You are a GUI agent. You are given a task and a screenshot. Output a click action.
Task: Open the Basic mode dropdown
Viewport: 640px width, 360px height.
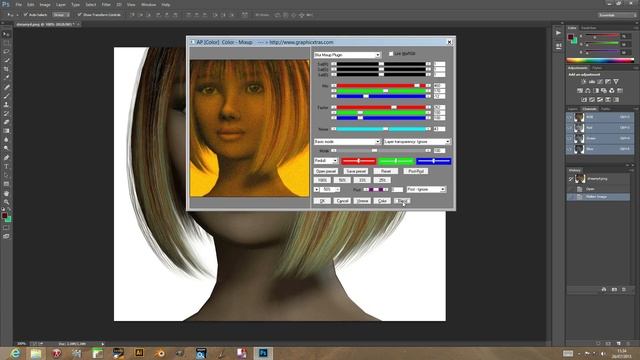click(347, 142)
